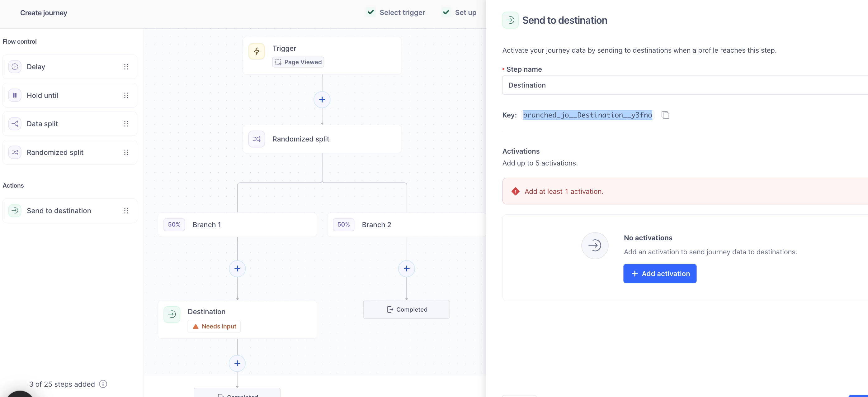Click the red error diamond icon
The image size is (868, 397).
pos(516,192)
